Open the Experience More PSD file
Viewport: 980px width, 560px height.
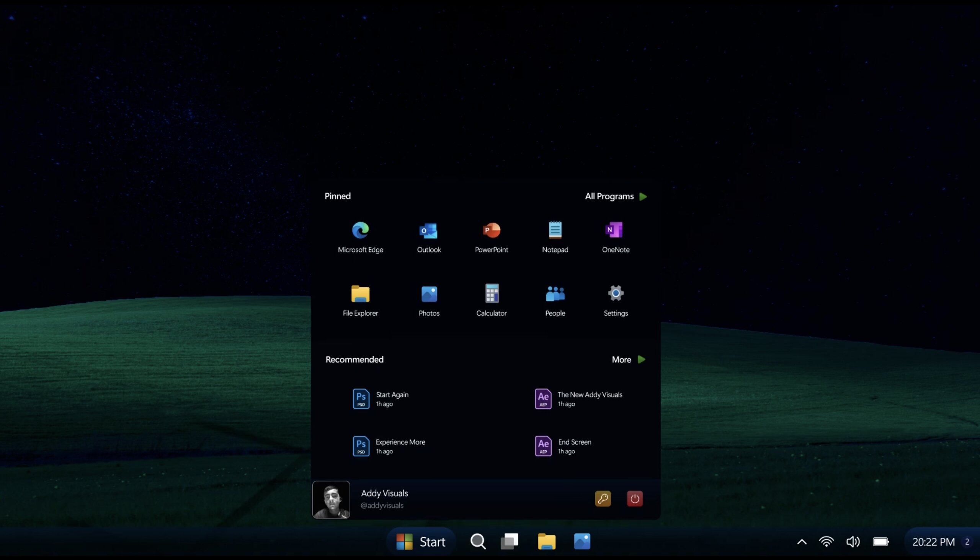point(389,446)
